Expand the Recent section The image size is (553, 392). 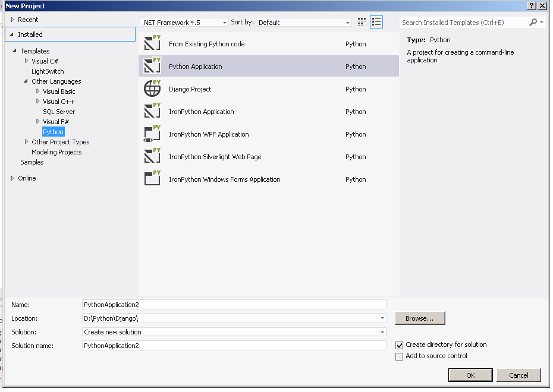tap(12, 20)
